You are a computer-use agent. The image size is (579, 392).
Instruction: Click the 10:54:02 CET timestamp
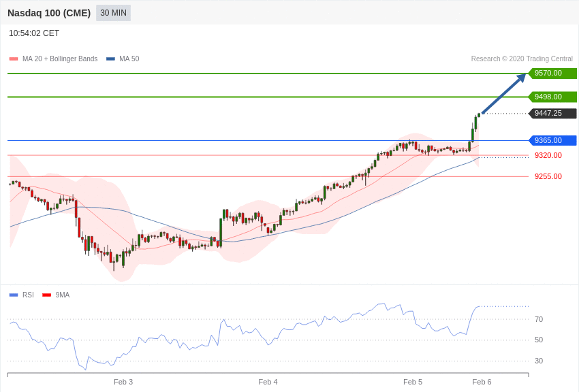[x=34, y=33]
